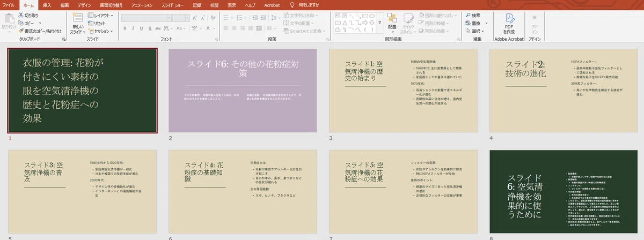
Task: Toggle justify text alignment
Action: tap(250, 27)
